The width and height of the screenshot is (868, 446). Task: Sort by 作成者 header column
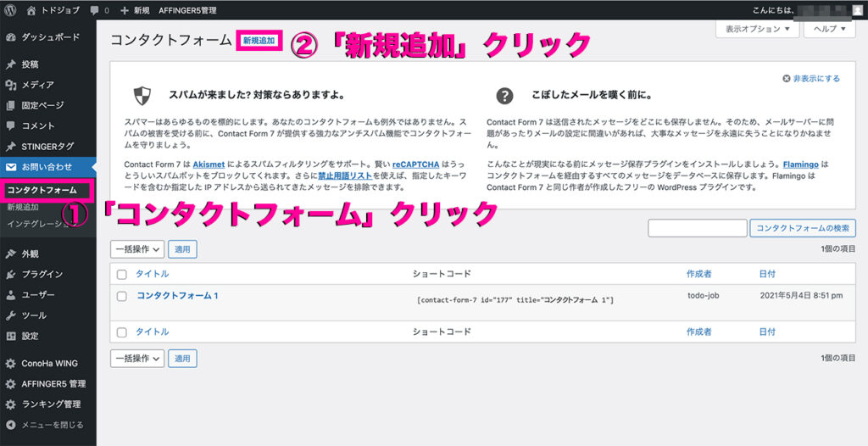[698, 274]
